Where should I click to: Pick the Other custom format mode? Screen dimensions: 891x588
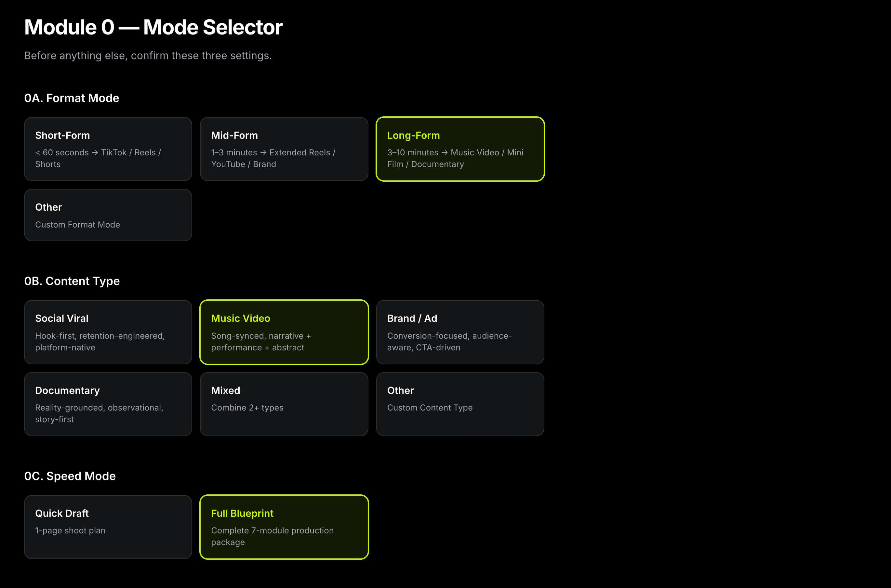108,215
